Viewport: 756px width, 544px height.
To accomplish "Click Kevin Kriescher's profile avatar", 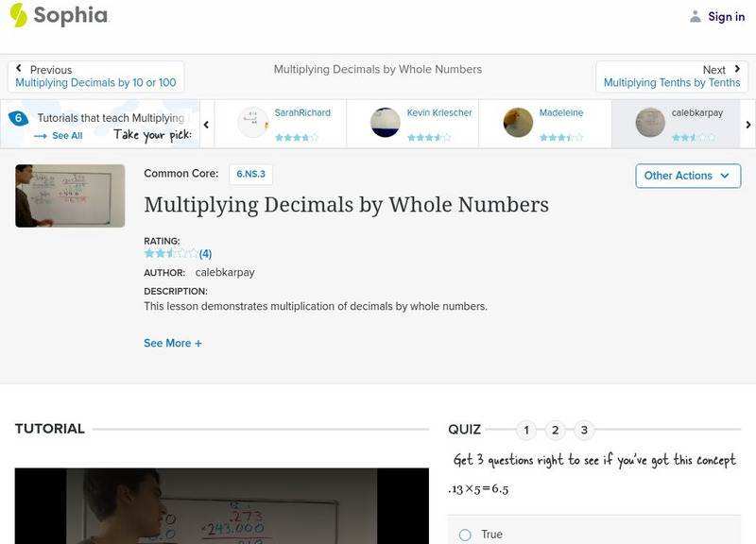I will [x=385, y=121].
